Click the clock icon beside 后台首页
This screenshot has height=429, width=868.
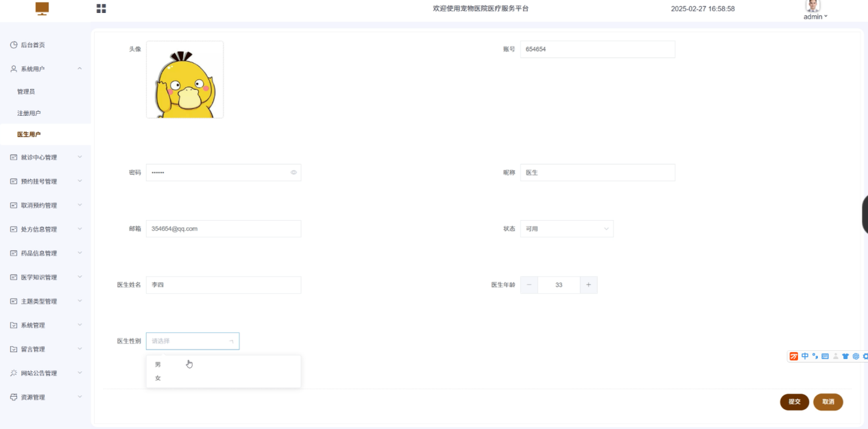coord(14,45)
